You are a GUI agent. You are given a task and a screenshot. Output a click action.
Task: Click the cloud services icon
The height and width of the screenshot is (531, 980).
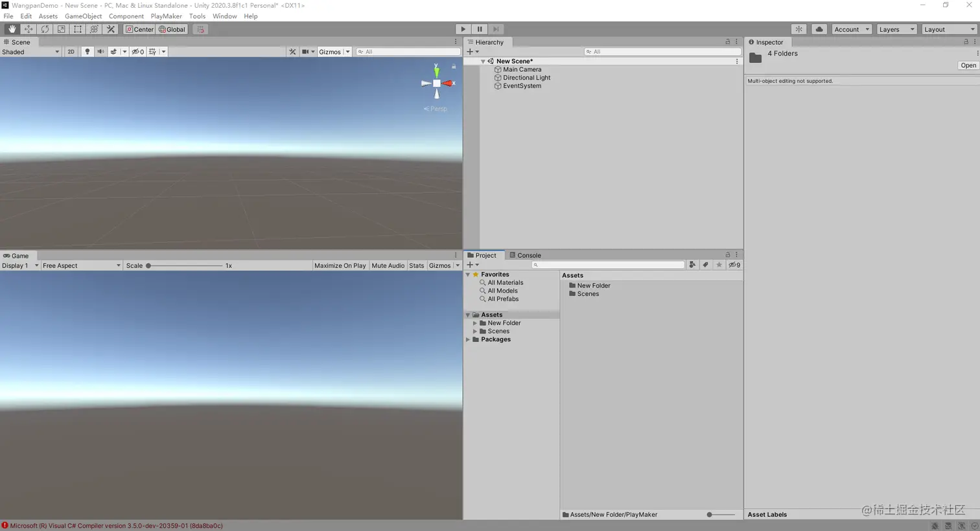click(x=819, y=29)
